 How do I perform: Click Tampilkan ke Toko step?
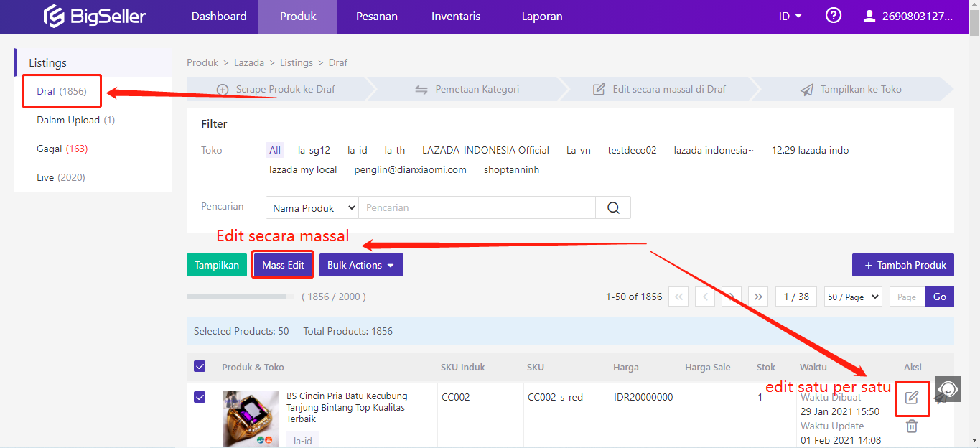click(x=851, y=89)
